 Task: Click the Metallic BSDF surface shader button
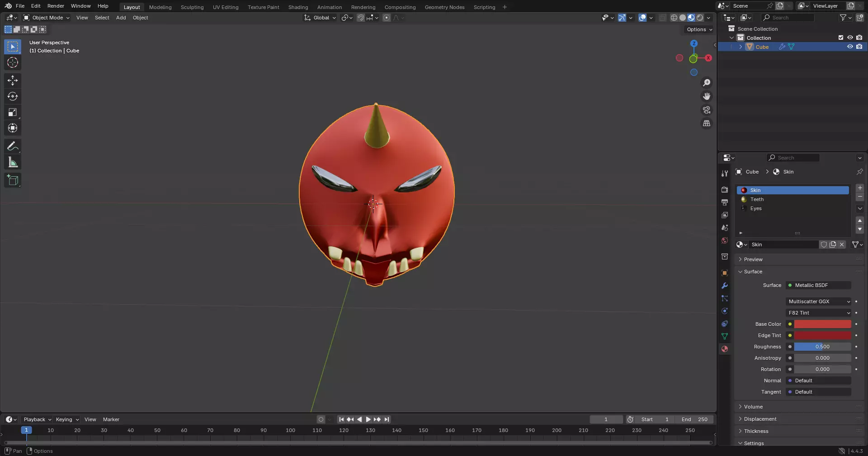tap(819, 285)
